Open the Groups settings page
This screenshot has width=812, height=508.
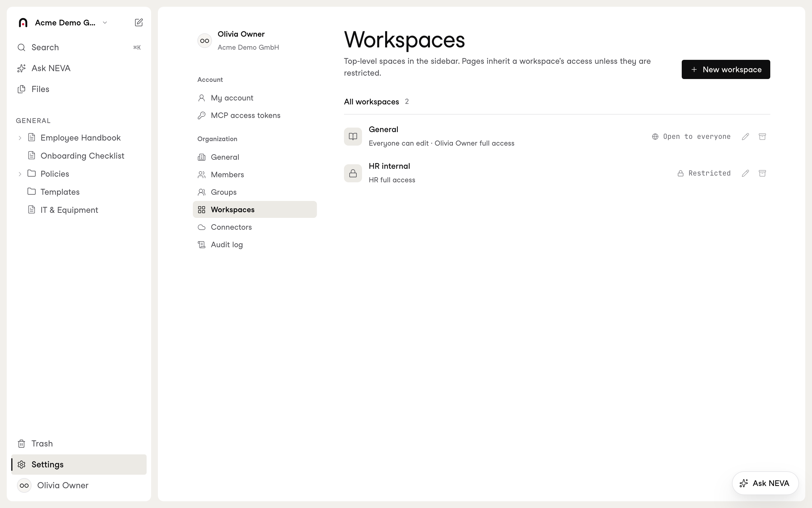pyautogui.click(x=255, y=192)
